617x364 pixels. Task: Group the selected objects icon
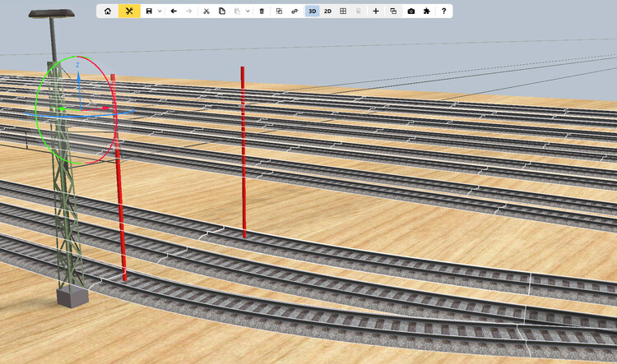tap(279, 11)
